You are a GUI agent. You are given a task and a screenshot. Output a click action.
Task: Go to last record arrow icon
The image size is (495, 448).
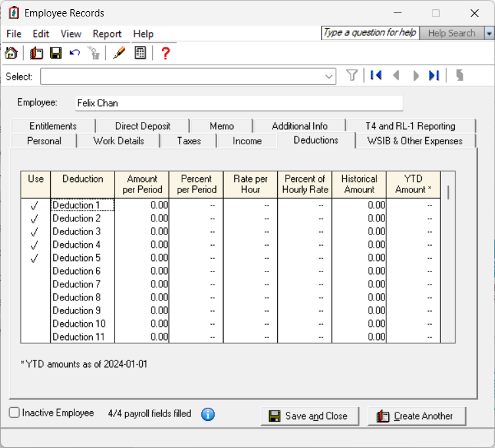[x=434, y=76]
